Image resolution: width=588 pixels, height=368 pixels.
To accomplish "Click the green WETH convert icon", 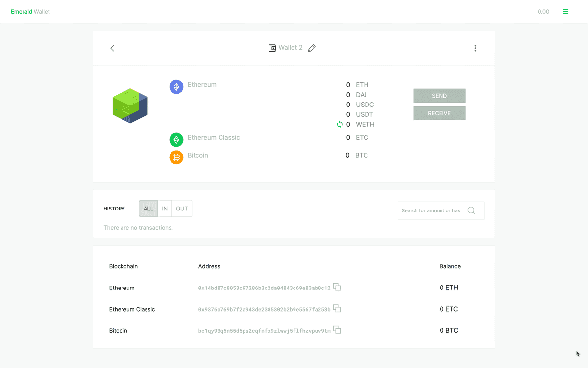I will point(340,124).
